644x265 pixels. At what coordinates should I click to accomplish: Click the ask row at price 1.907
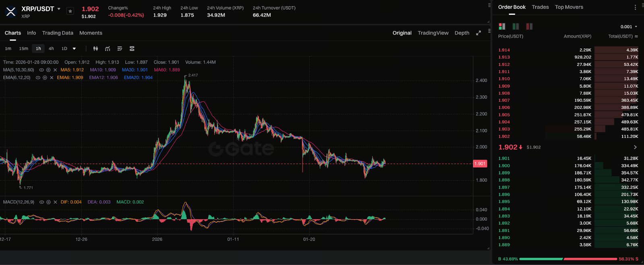(x=568, y=101)
